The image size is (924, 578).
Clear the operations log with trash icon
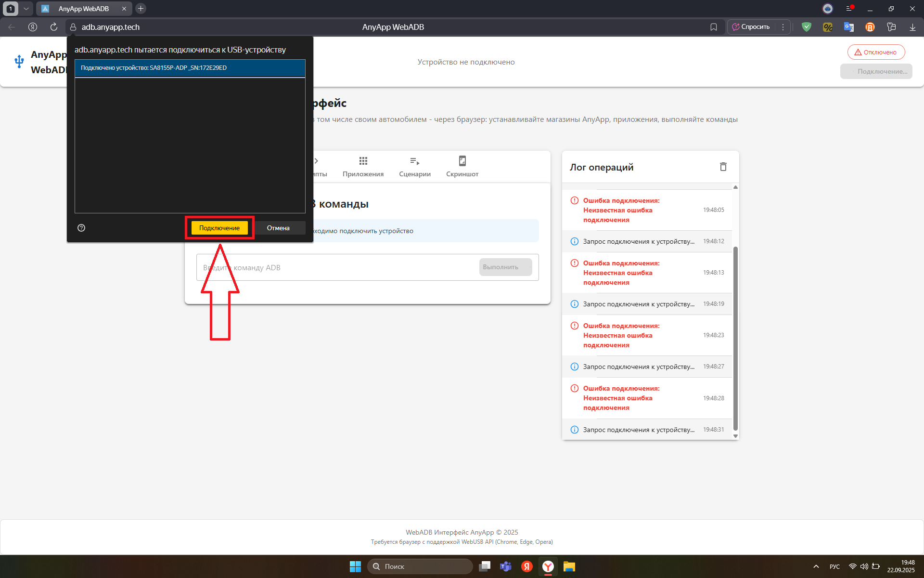click(723, 167)
